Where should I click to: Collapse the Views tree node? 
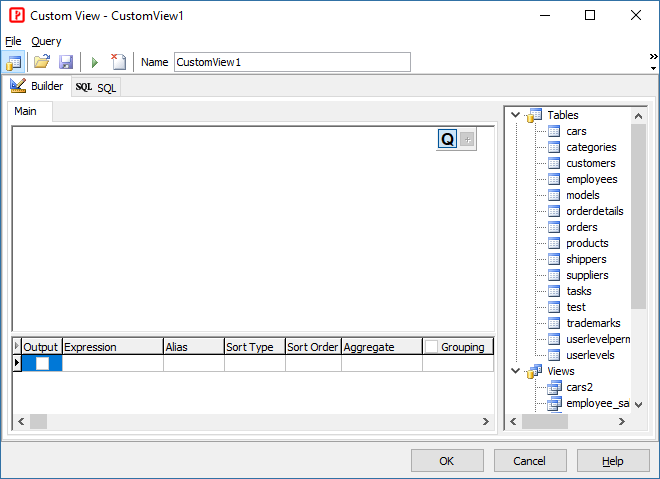pos(516,371)
